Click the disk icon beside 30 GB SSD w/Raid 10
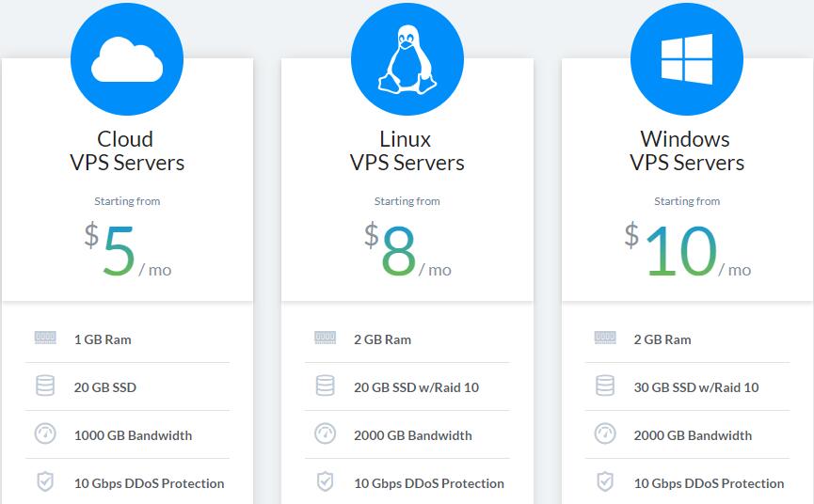 [605, 386]
